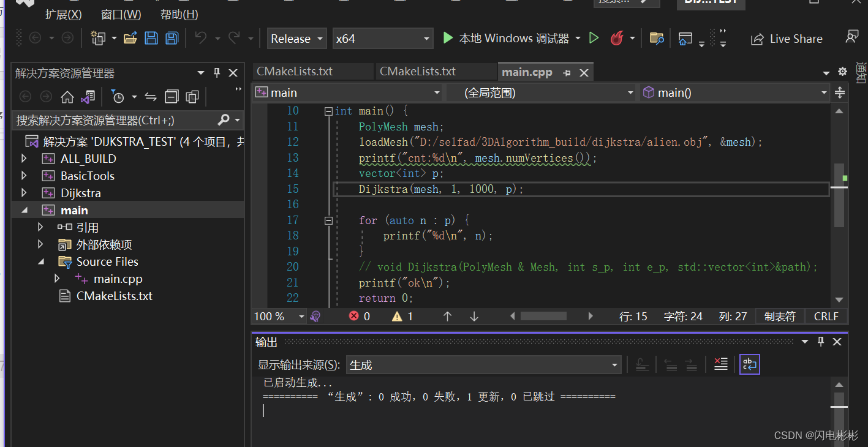The image size is (868, 447).
Task: Collapse All in Solution Explorer
Action: pos(172,97)
